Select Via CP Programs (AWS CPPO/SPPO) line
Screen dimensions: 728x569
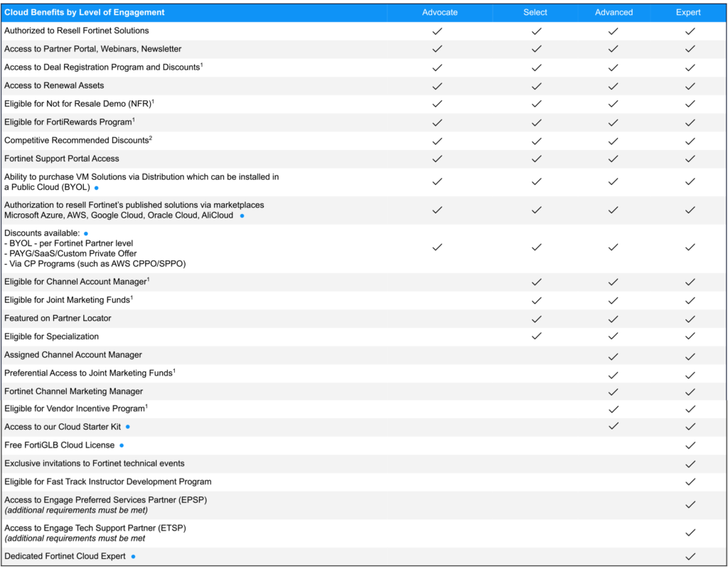95,264
